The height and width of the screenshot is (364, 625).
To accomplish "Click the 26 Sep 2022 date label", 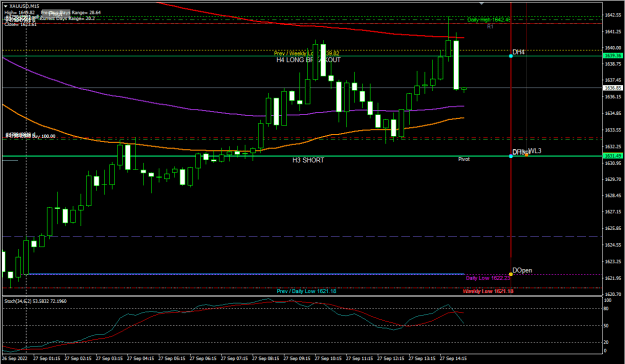I will tap(14, 358).
